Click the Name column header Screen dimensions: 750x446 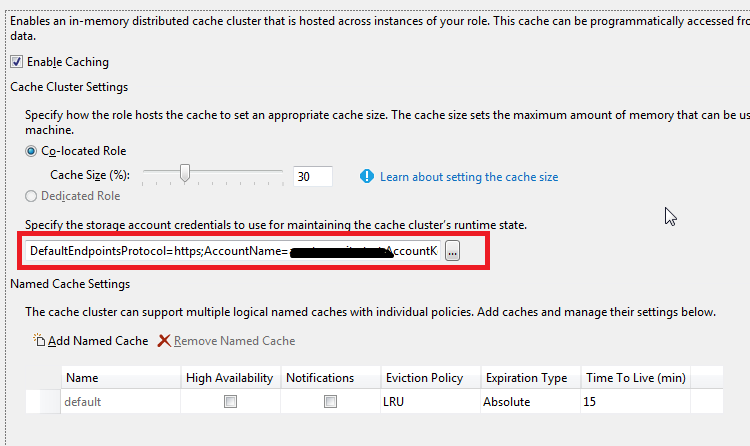tap(82, 378)
